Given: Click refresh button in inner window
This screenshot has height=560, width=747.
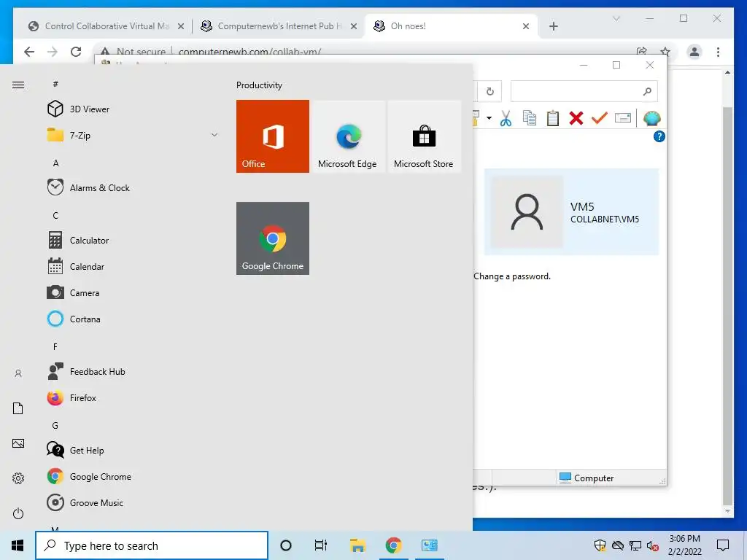Looking at the screenshot, I should click(x=489, y=91).
